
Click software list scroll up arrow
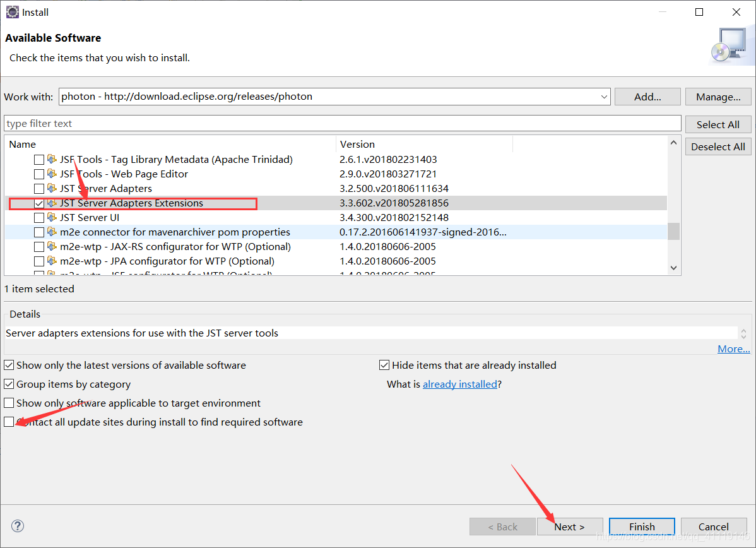coord(673,143)
